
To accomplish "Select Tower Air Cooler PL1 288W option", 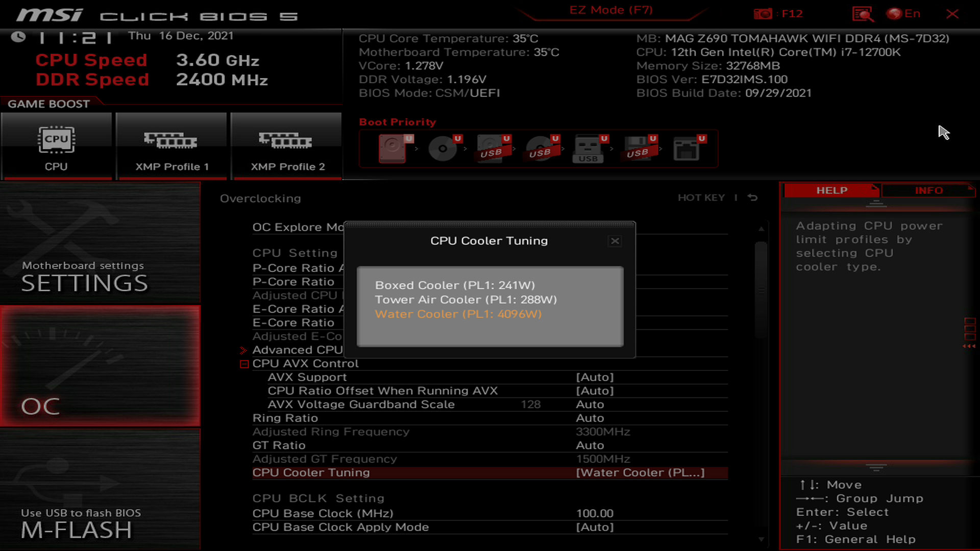I will (x=466, y=299).
